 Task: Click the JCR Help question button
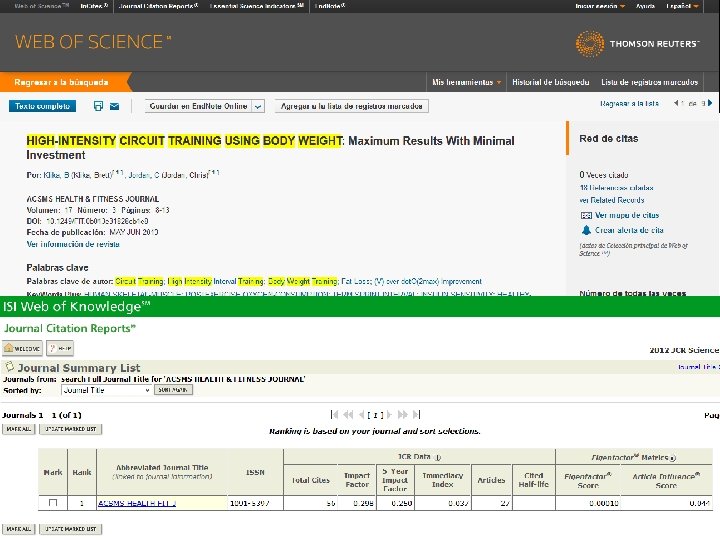pyautogui.click(x=60, y=349)
